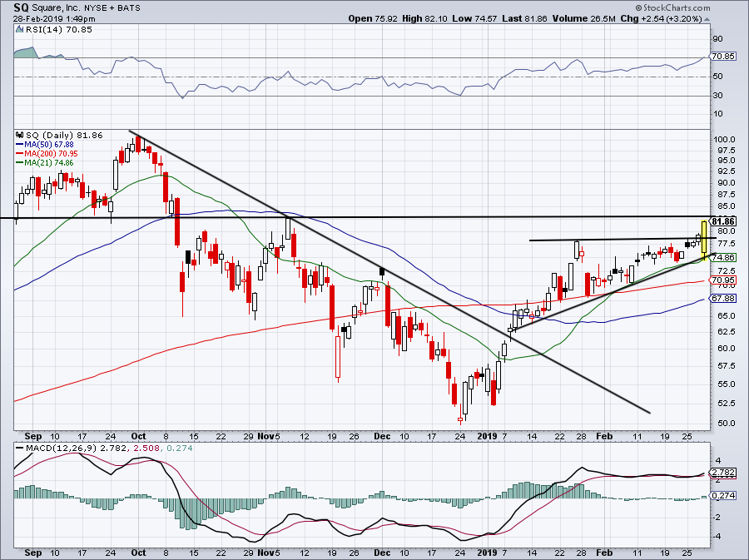The width and height of the screenshot is (749, 560).
Task: Click the green 0.274 MACD histogram legend value
Action: (x=179, y=448)
